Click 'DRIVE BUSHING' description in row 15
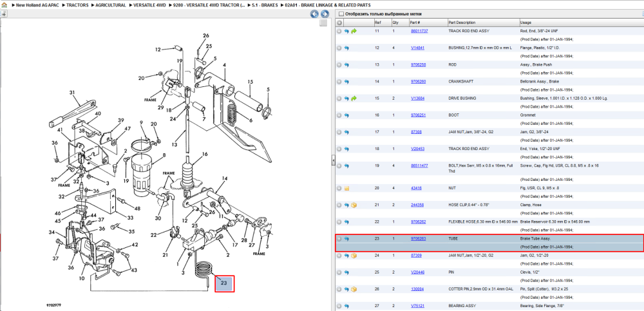This screenshot has width=644, height=311. pyautogui.click(x=461, y=99)
